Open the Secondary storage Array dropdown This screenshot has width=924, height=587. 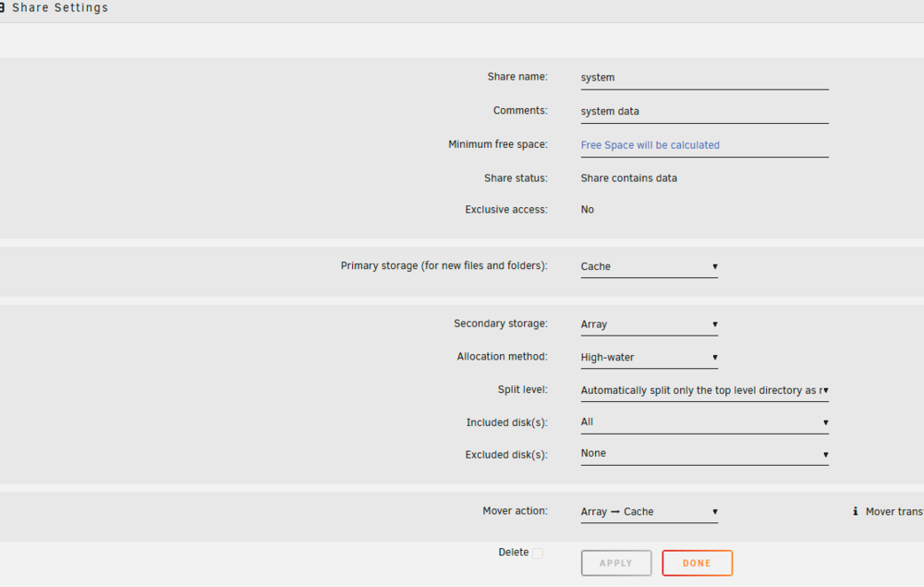point(649,324)
